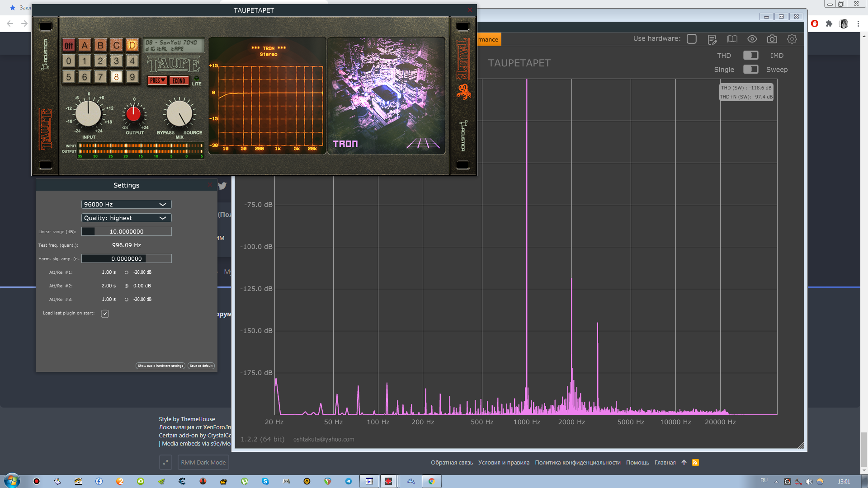The image size is (868, 488).
Task: Switch the THD / IMD toggle
Action: tap(750, 55)
